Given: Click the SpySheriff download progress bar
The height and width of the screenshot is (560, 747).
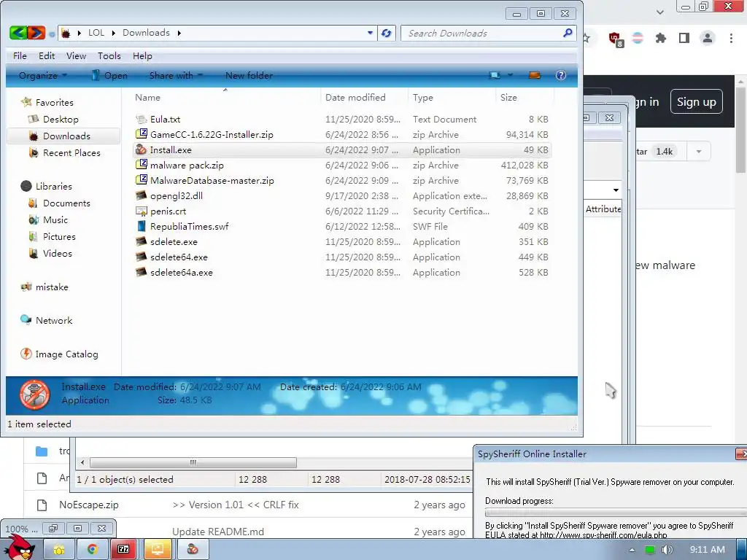Looking at the screenshot, I should point(616,513).
